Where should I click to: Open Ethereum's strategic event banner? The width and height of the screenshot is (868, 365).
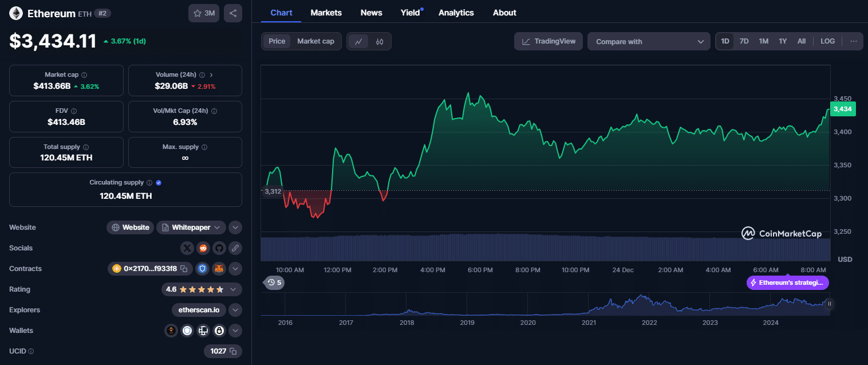[788, 282]
